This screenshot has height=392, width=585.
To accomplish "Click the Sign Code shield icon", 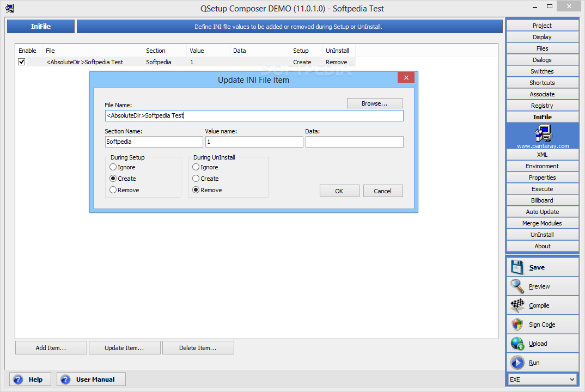I will (517, 324).
